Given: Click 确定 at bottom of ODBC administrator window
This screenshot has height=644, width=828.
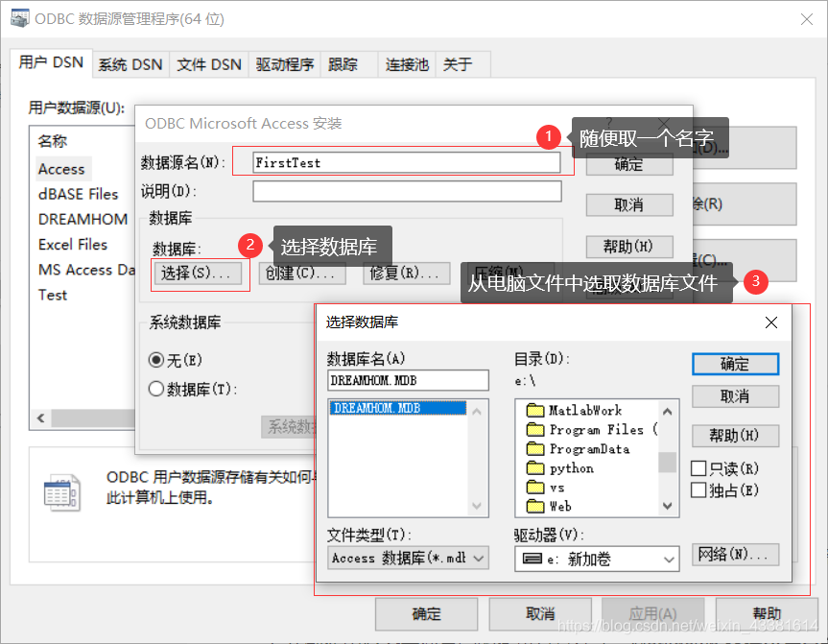Looking at the screenshot, I should 427,614.
